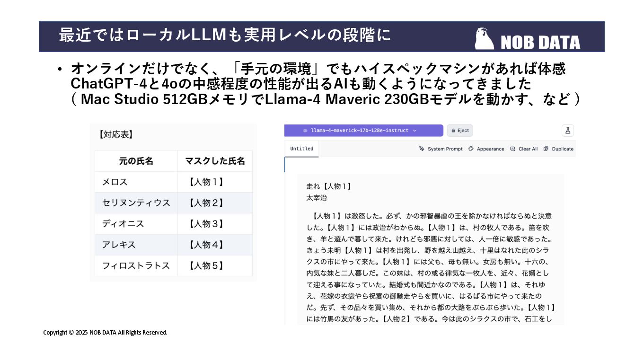Viewport: 644px width, 362px height.
Task: Click Duplicate in the chat toolbar
Action: 558,149
